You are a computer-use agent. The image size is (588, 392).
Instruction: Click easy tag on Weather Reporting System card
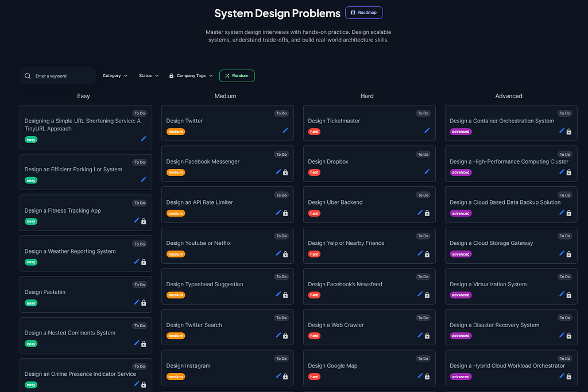click(31, 262)
